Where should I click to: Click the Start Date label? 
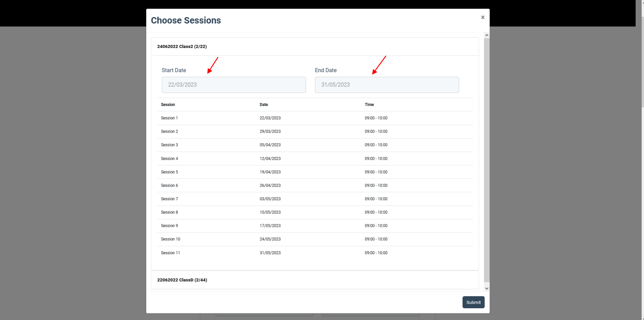pyautogui.click(x=174, y=70)
